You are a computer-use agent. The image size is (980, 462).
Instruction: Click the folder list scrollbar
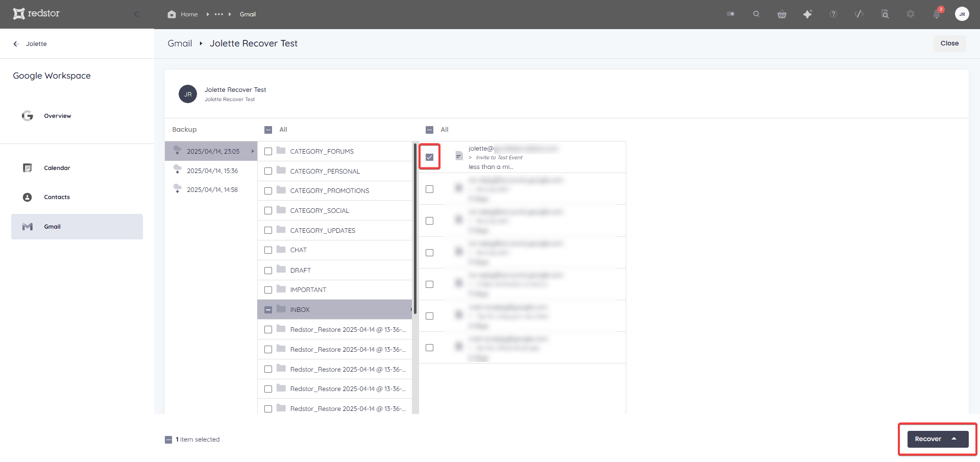click(415, 228)
